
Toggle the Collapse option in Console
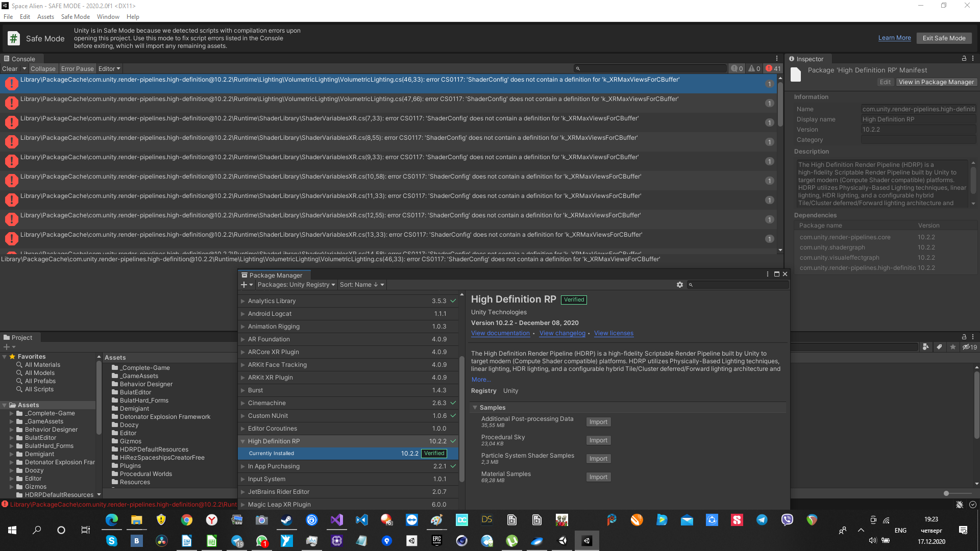click(43, 68)
